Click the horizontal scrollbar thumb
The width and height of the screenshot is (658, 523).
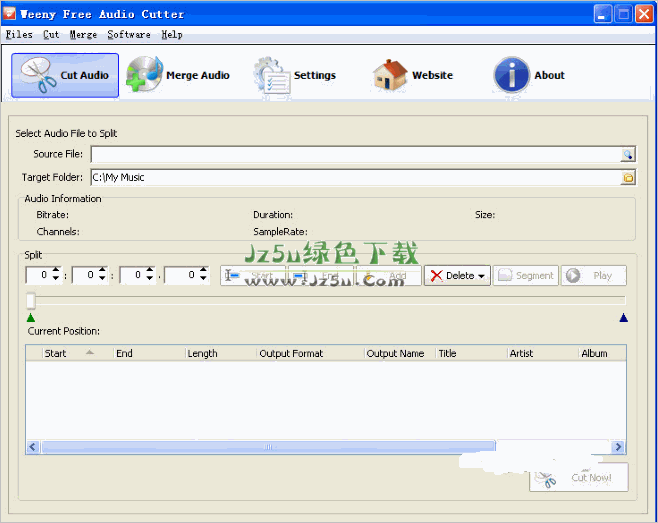[x=269, y=447]
